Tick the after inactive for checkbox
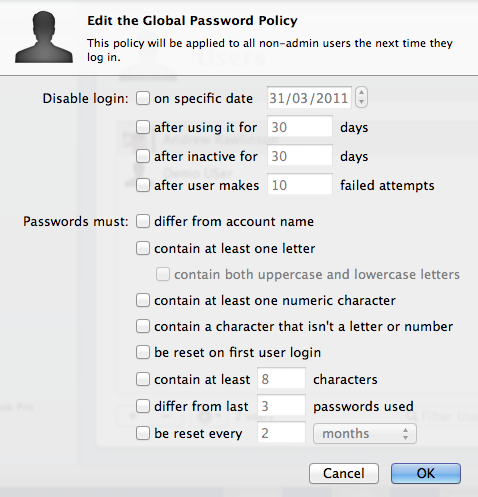The height and width of the screenshot is (497, 478). (143, 156)
